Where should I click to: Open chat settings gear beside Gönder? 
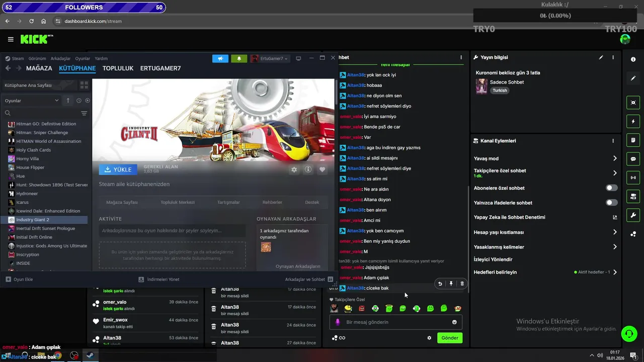click(429, 338)
